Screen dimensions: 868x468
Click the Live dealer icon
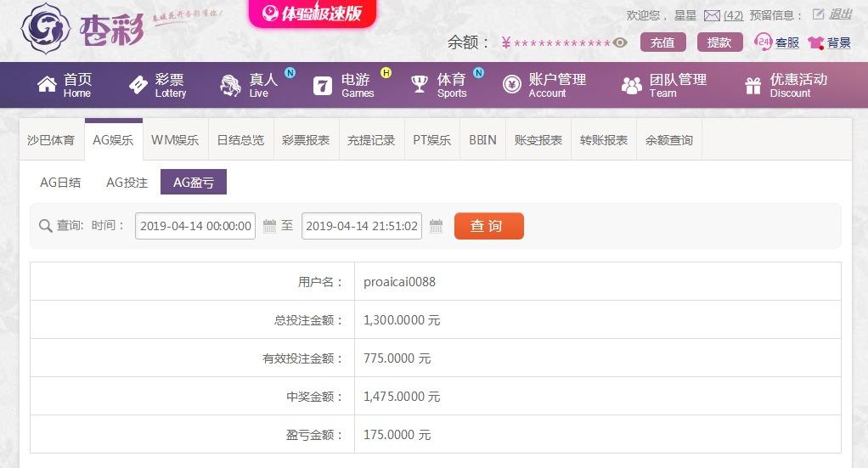click(x=230, y=85)
